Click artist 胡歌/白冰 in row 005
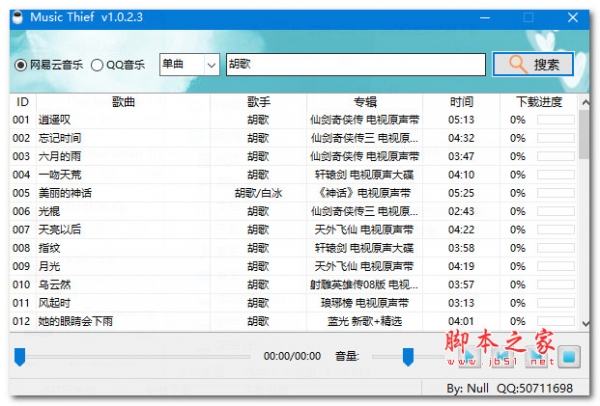This screenshot has width=600, height=406. click(258, 193)
